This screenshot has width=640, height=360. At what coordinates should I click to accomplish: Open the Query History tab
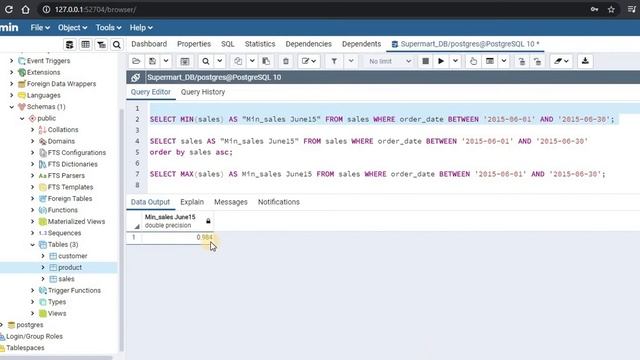click(x=203, y=92)
